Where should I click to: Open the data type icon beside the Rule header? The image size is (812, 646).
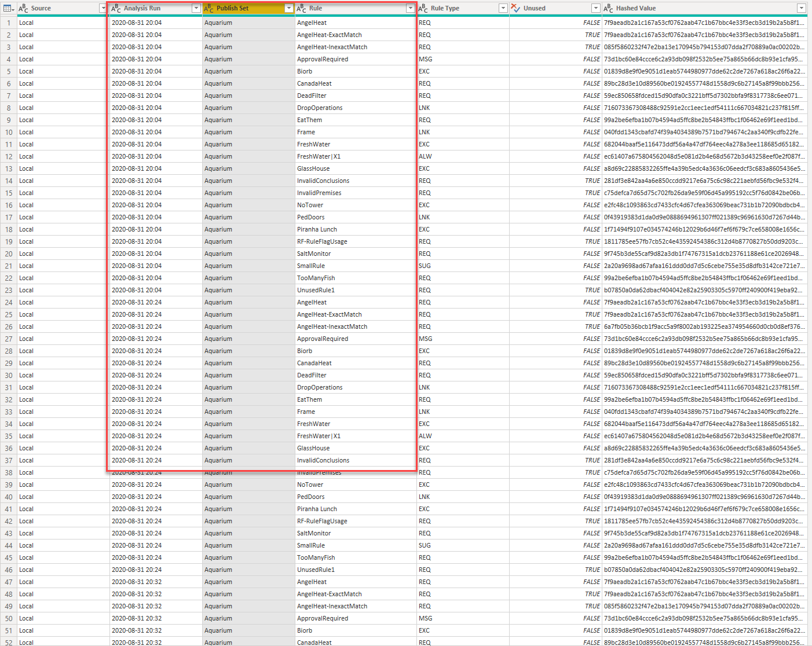[301, 8]
